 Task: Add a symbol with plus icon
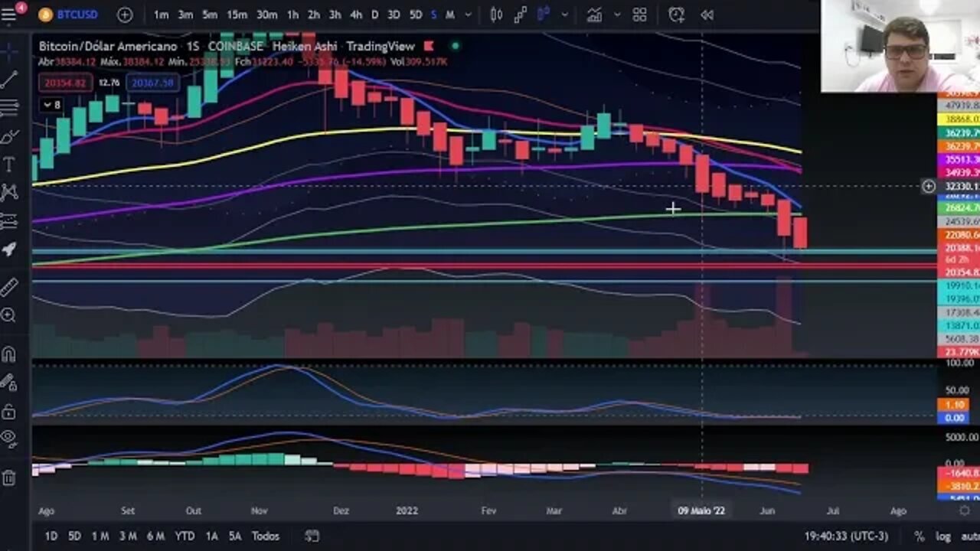125,15
